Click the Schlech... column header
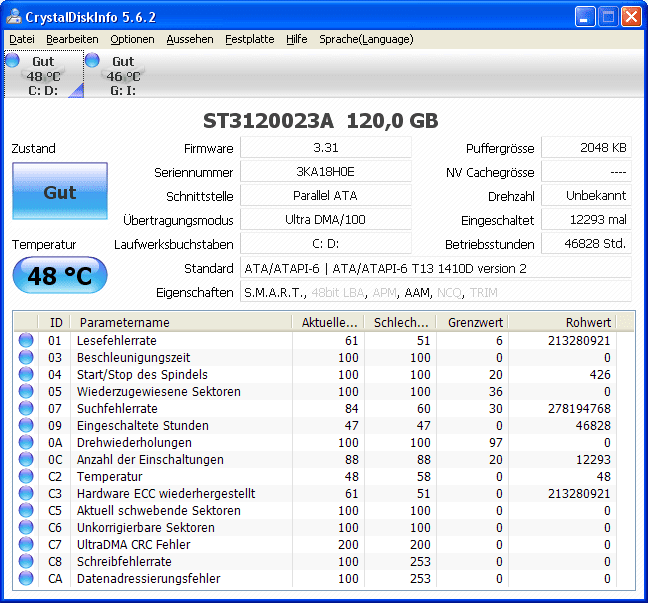This screenshot has height=603, width=648. pyautogui.click(x=400, y=322)
